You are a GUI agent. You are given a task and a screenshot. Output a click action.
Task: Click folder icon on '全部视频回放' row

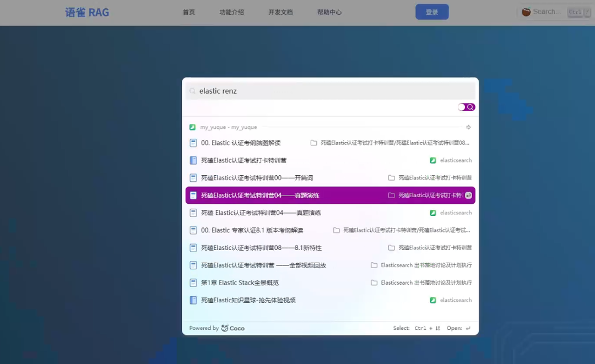(374, 265)
